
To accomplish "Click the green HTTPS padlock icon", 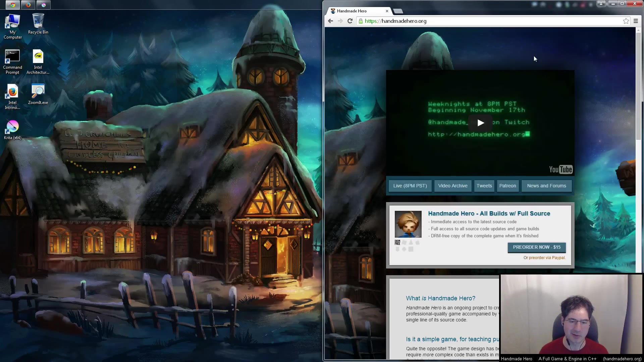I will click(361, 21).
